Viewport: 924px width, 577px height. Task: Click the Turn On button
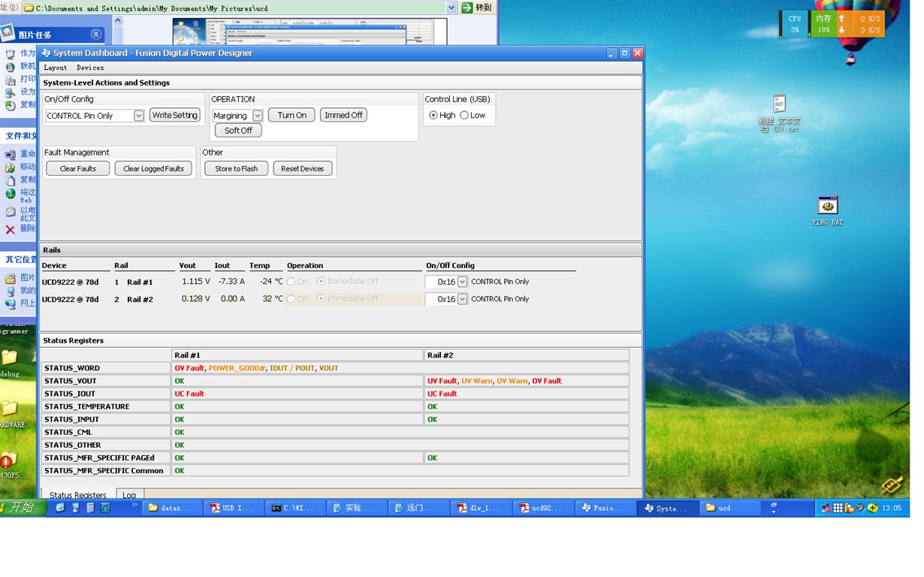coord(291,115)
